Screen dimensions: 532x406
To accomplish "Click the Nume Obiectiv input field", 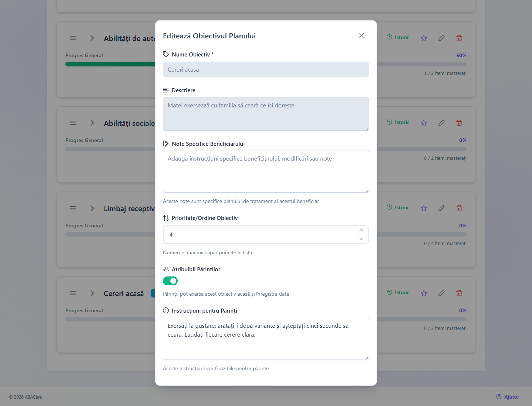I will tap(266, 69).
